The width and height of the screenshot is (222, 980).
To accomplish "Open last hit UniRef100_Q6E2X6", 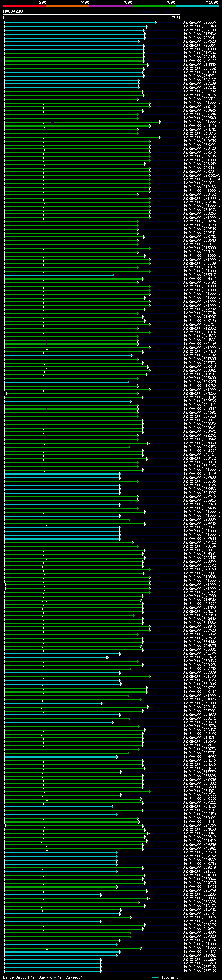I will click(x=199, y=971).
